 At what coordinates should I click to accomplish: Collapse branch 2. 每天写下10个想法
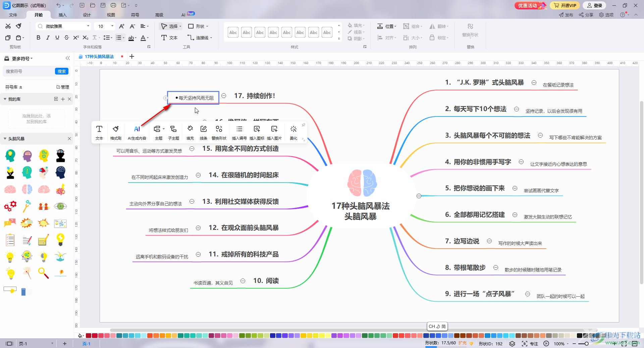pos(517,109)
